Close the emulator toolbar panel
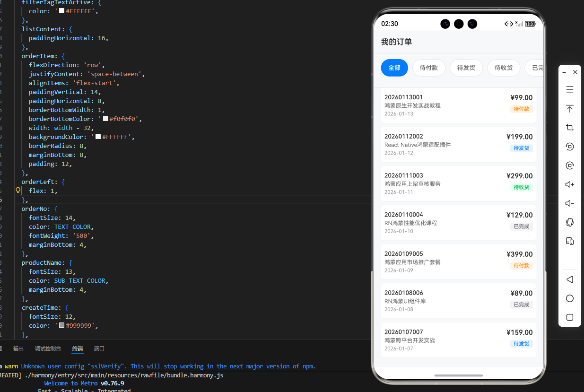Screen dimensions: 584x392 coord(575,72)
